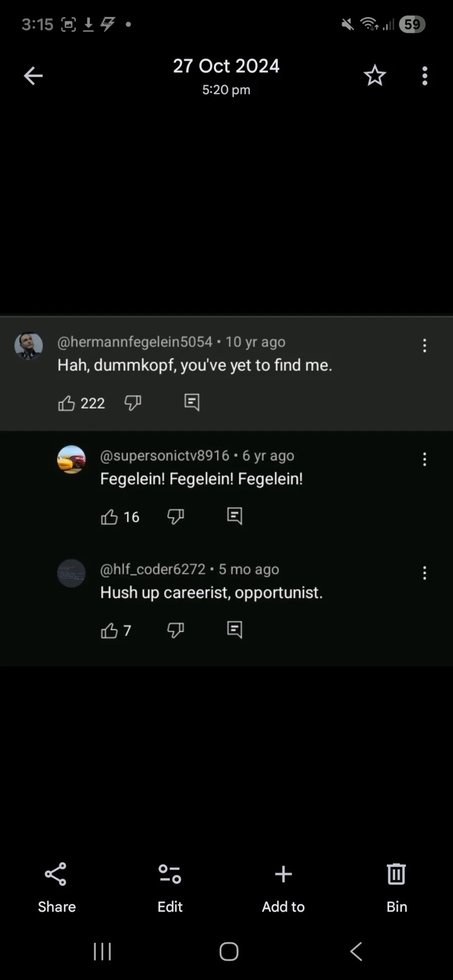Open options for supersonictv8916 reply
The image size is (453, 980).
click(x=425, y=459)
